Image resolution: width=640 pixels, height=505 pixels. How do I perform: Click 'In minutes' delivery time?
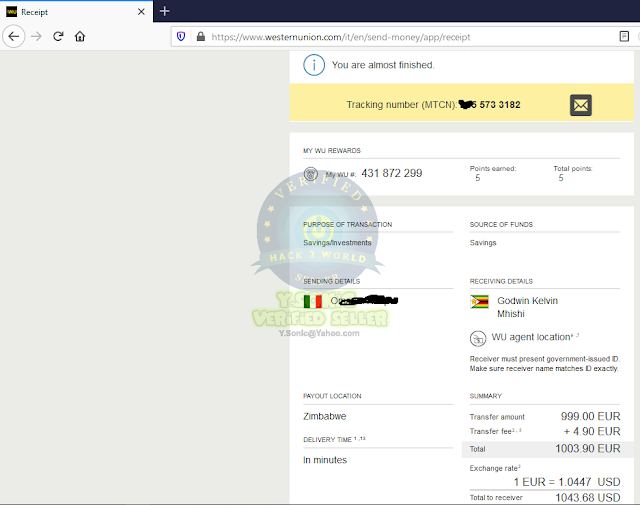[325, 460]
